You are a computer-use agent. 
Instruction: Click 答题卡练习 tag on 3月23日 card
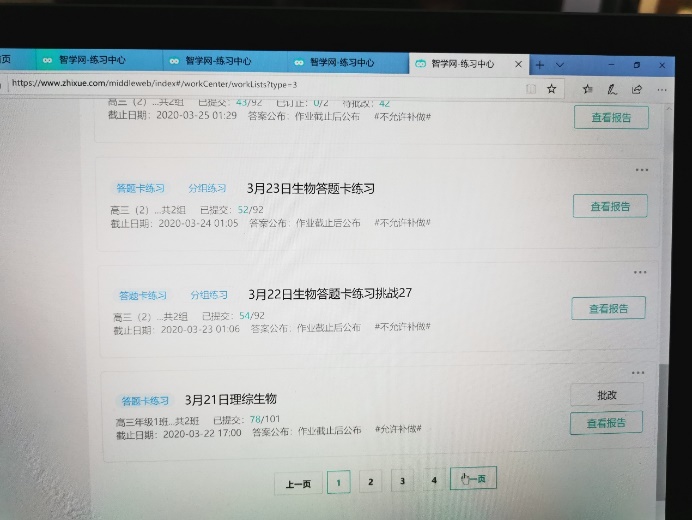140,188
